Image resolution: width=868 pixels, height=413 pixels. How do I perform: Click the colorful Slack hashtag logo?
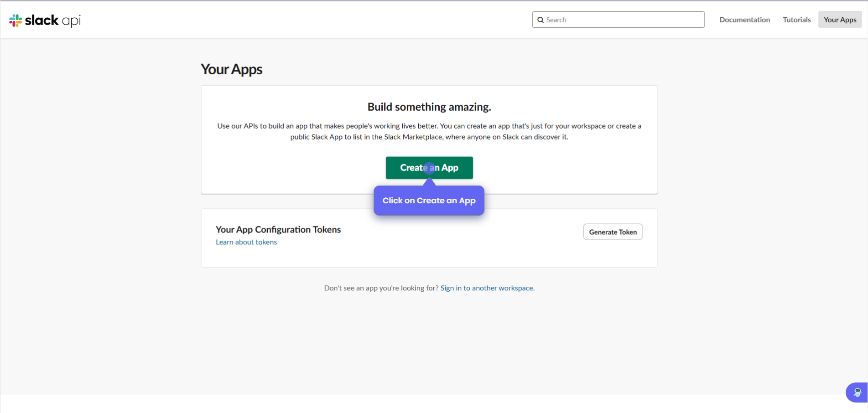tap(16, 21)
